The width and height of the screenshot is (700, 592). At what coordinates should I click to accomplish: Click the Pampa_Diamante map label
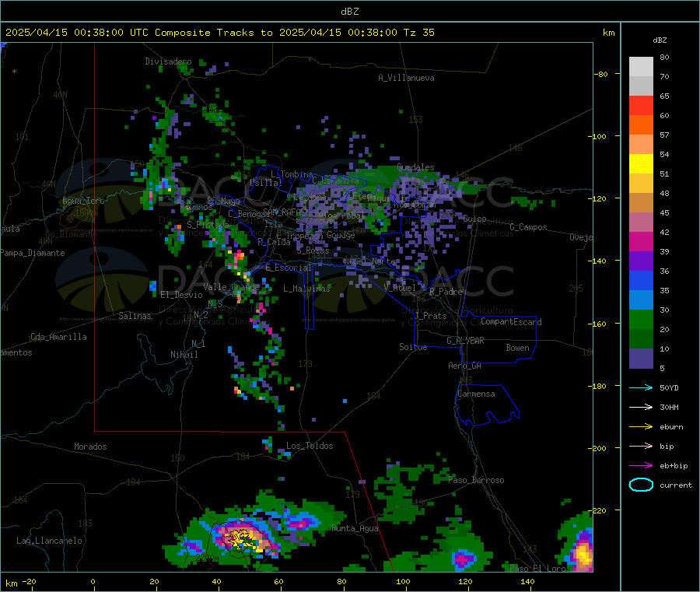33,253
